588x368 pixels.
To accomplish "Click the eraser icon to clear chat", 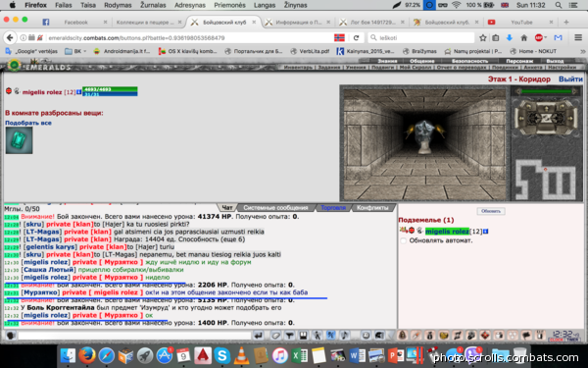I will coord(275,336).
